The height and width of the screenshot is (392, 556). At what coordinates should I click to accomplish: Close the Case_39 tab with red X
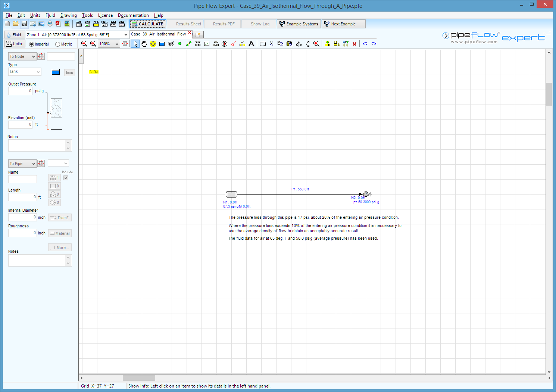click(x=190, y=33)
